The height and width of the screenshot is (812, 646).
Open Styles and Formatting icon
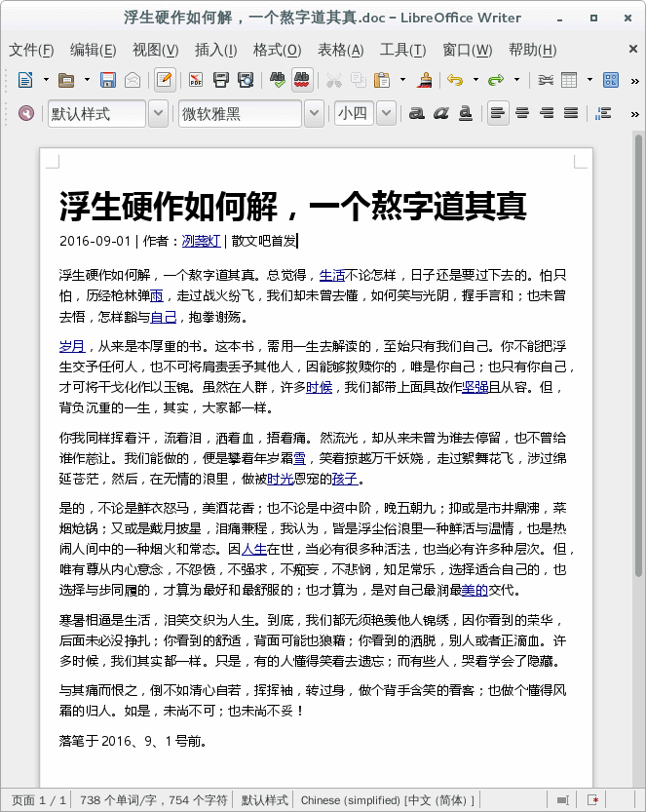pyautogui.click(x=26, y=113)
